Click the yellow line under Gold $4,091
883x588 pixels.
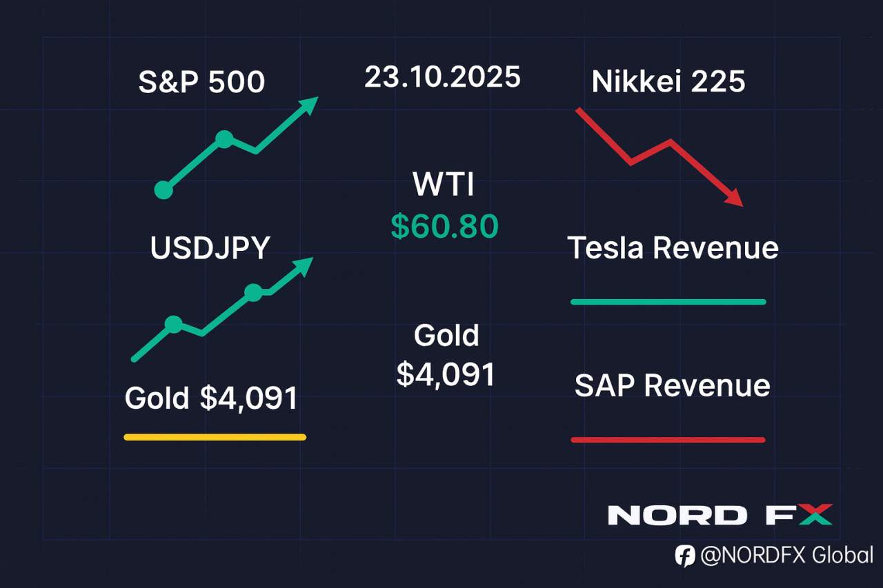click(215, 436)
